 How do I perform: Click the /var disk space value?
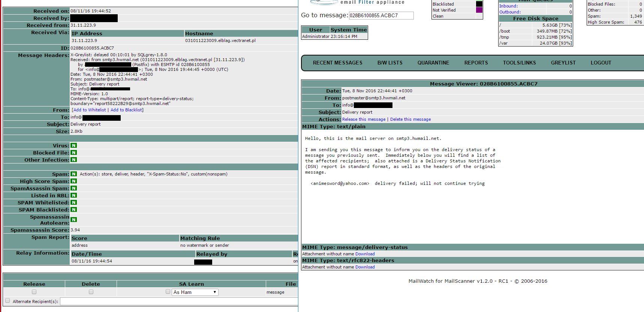pos(556,43)
